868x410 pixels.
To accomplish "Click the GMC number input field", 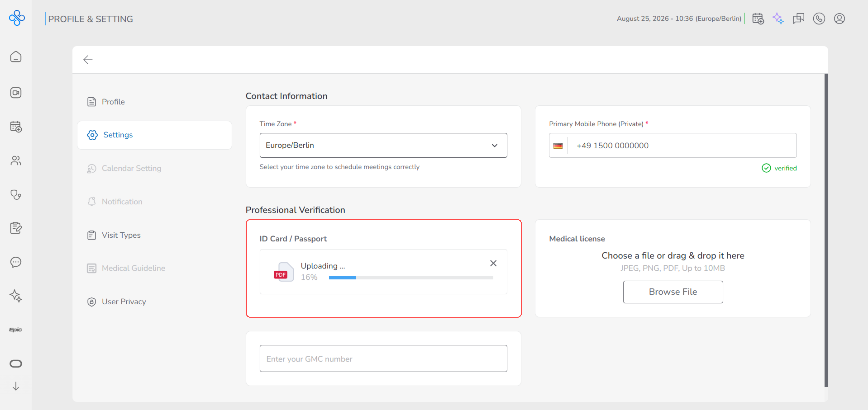I will (383, 358).
